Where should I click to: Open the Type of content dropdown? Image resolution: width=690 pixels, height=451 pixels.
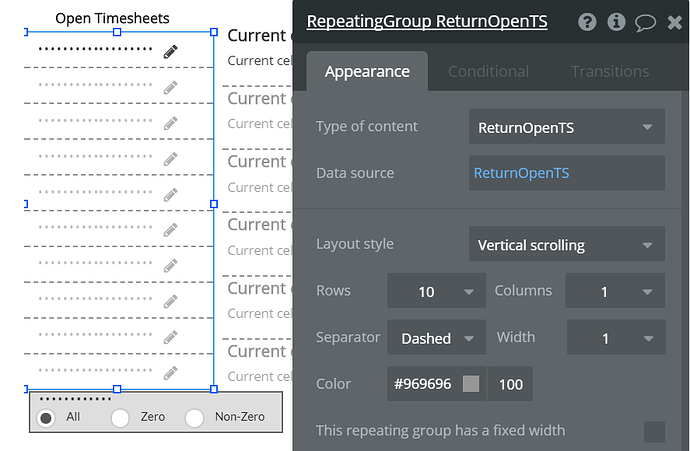[x=566, y=127]
